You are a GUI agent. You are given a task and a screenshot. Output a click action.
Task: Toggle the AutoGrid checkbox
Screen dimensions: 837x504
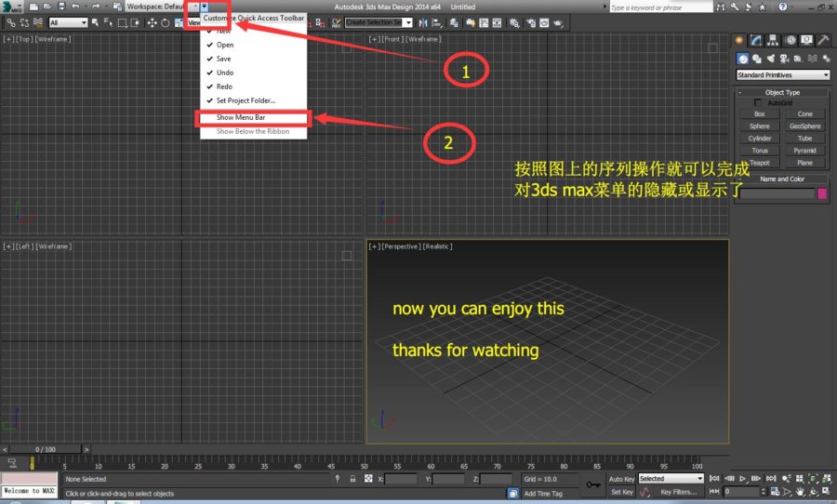click(x=757, y=102)
